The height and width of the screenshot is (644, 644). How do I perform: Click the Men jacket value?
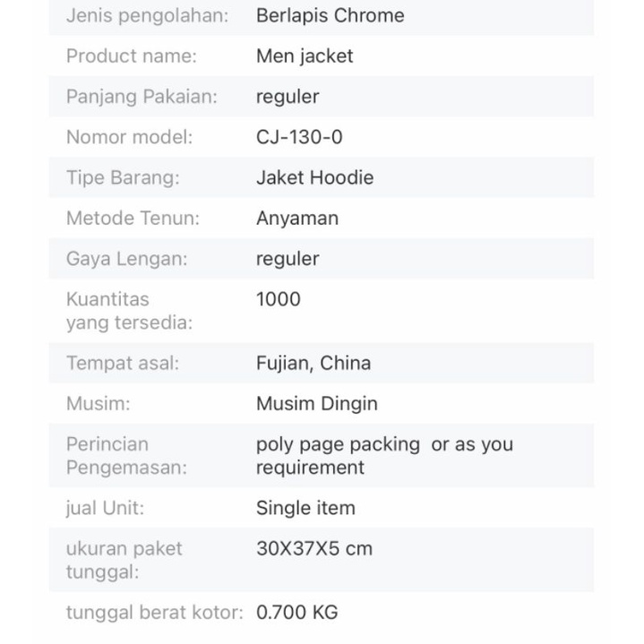305,56
